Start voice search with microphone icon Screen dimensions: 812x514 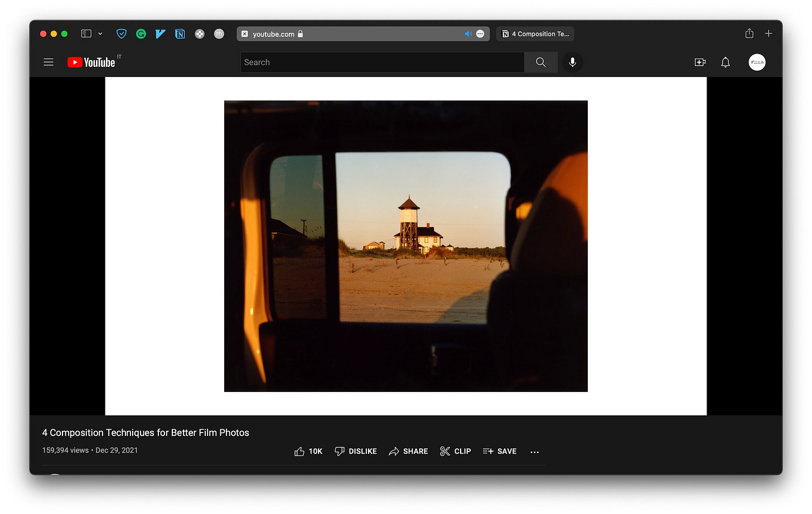[572, 62]
